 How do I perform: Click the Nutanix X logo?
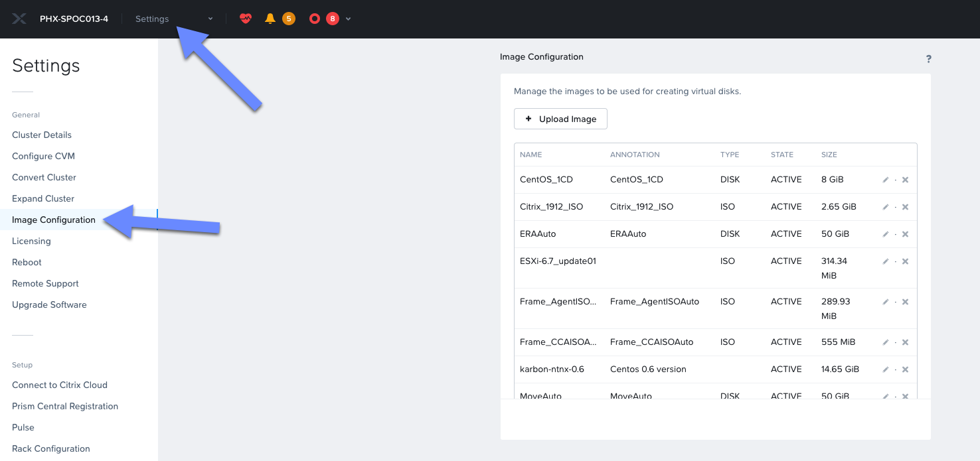coord(19,18)
